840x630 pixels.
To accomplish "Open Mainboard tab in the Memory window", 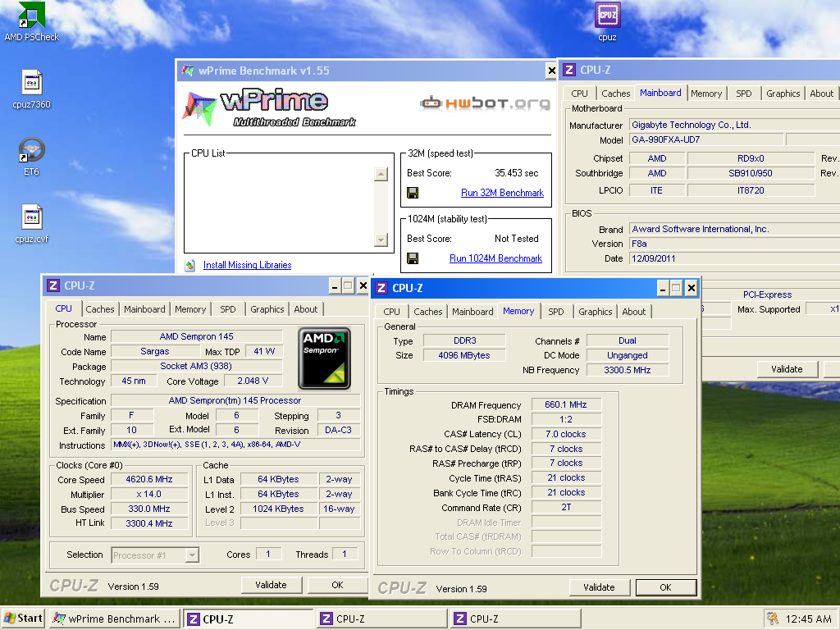I will pos(472,311).
